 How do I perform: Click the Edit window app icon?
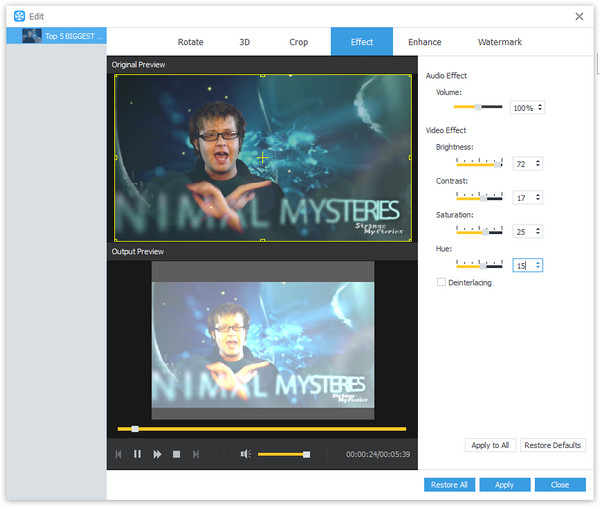pos(19,16)
